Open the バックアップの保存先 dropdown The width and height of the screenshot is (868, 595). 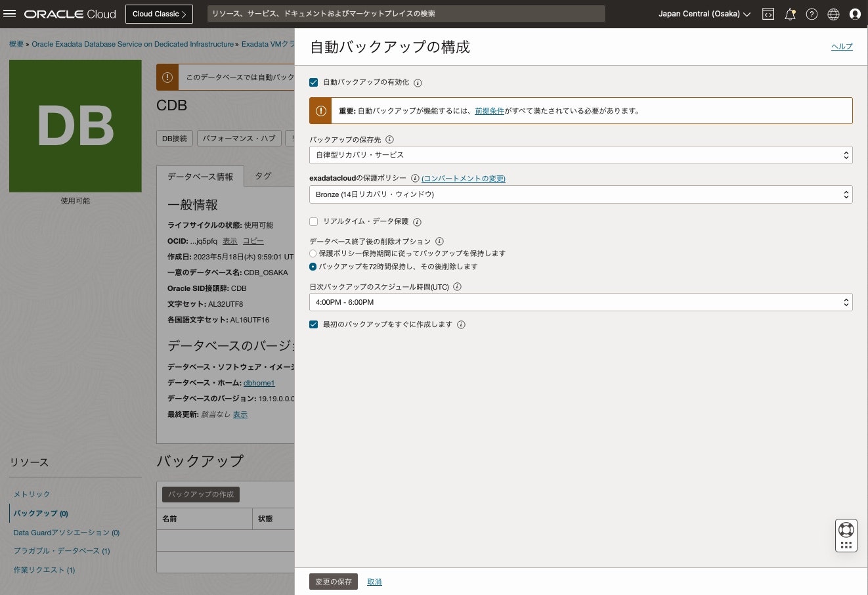pos(580,155)
